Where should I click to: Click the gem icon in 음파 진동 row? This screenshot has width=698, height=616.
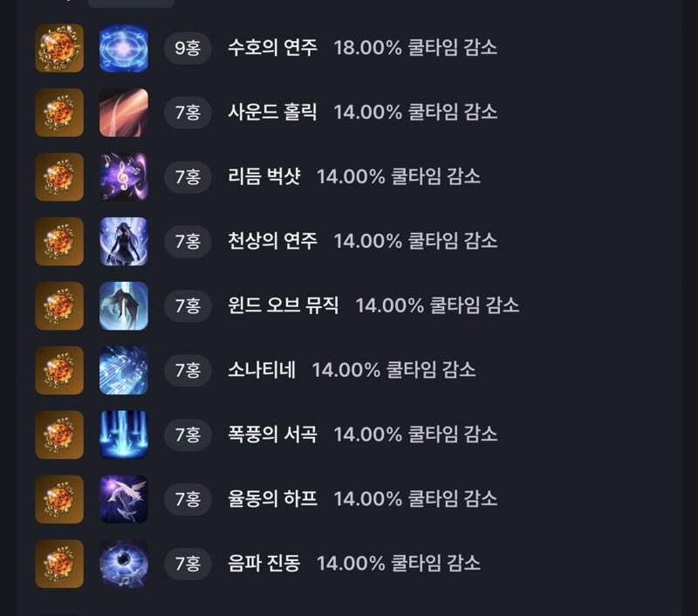click(x=59, y=564)
